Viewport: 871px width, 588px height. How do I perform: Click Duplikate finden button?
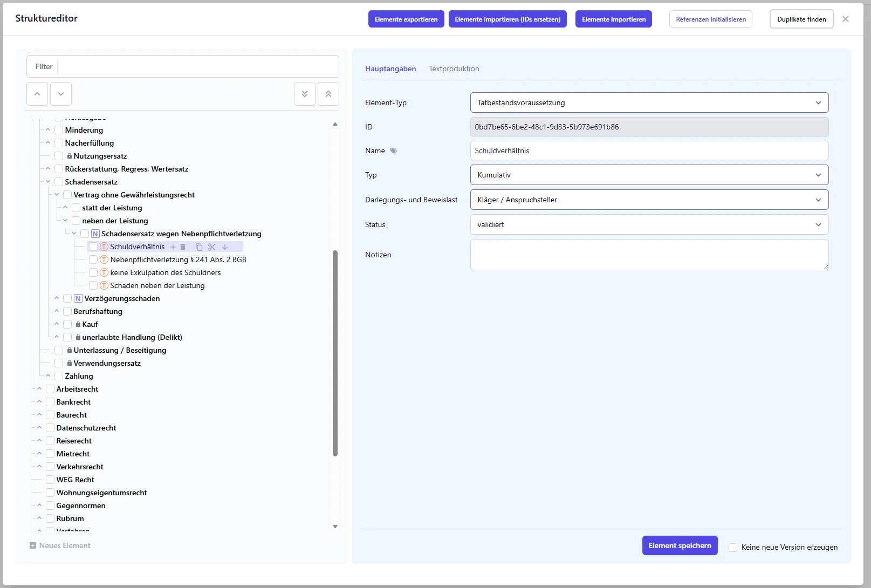point(801,19)
